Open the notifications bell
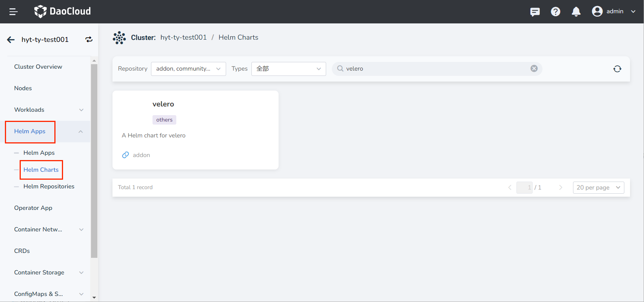This screenshot has width=644, height=302. (x=576, y=12)
